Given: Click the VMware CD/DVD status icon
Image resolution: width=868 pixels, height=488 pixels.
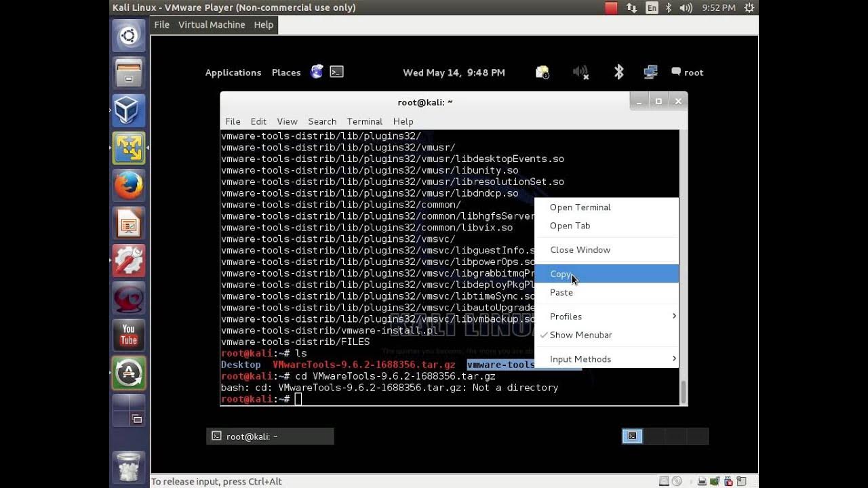Looking at the screenshot, I should pos(676,481).
